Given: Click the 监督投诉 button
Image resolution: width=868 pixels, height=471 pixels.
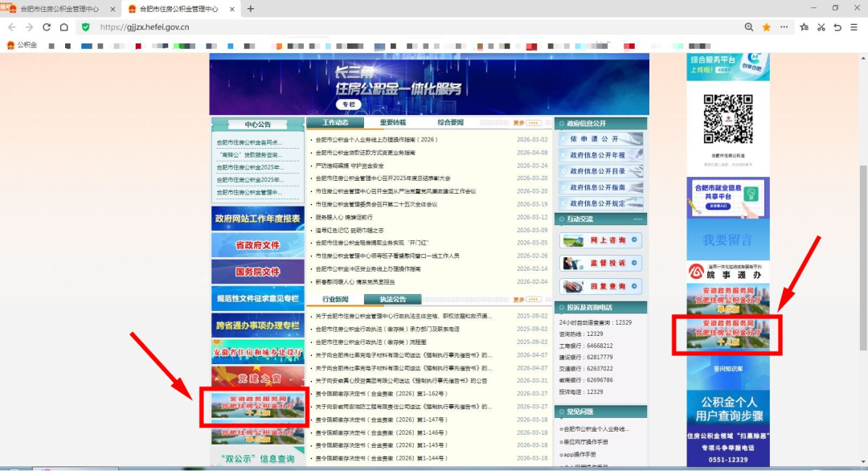Looking at the screenshot, I should 601,263.
